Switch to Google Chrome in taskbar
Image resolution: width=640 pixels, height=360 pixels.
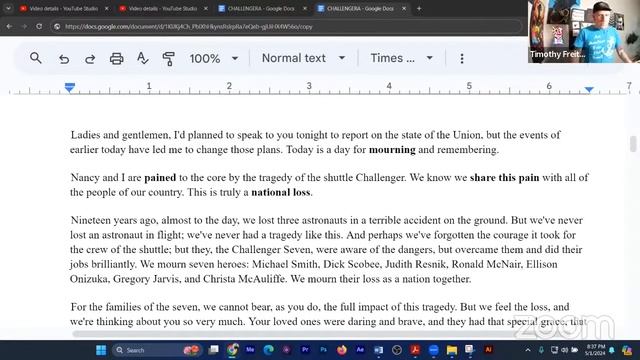tap(233, 350)
